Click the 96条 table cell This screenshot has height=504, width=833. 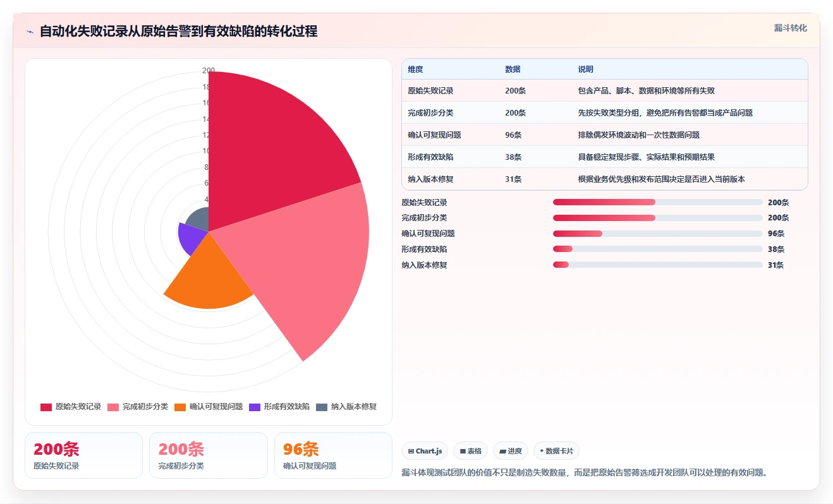[513, 135]
